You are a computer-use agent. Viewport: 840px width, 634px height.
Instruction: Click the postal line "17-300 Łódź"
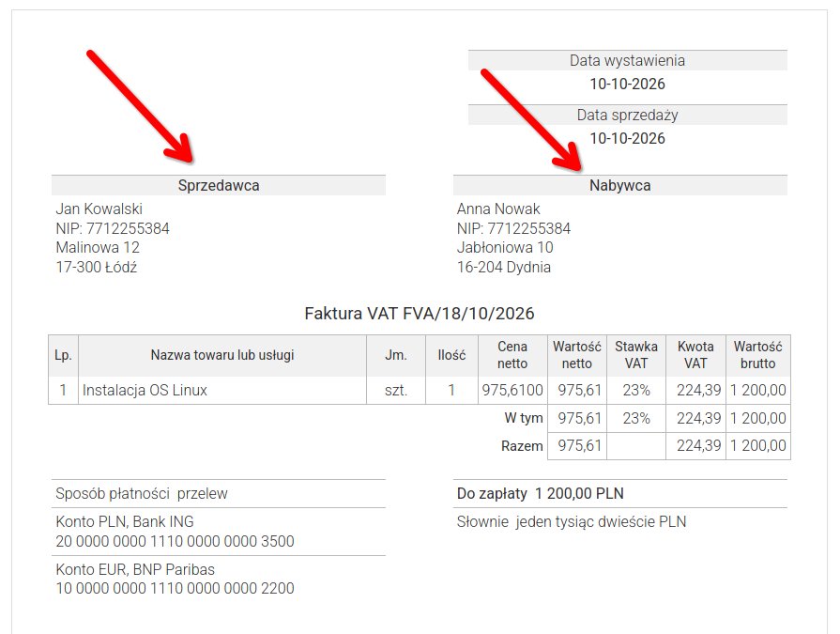[97, 267]
